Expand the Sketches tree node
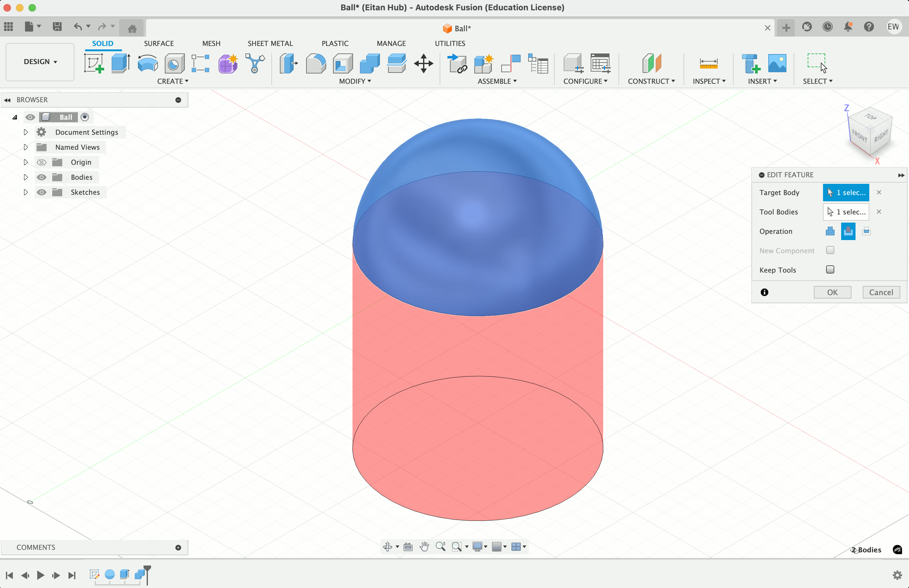The width and height of the screenshot is (909, 588). [x=26, y=192]
